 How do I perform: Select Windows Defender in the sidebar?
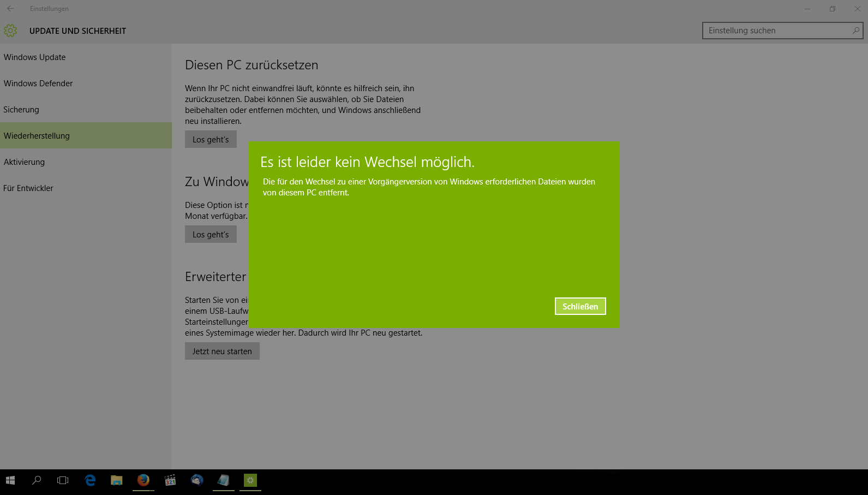86,83
